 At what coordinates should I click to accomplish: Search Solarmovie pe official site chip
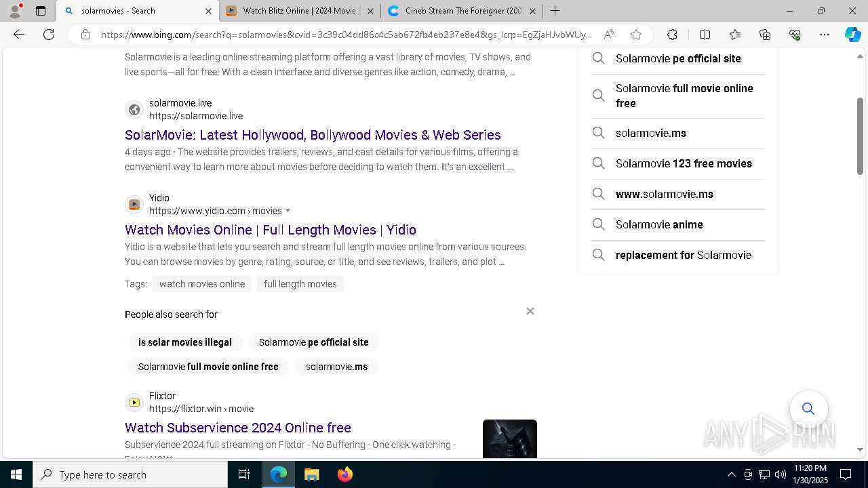click(314, 342)
